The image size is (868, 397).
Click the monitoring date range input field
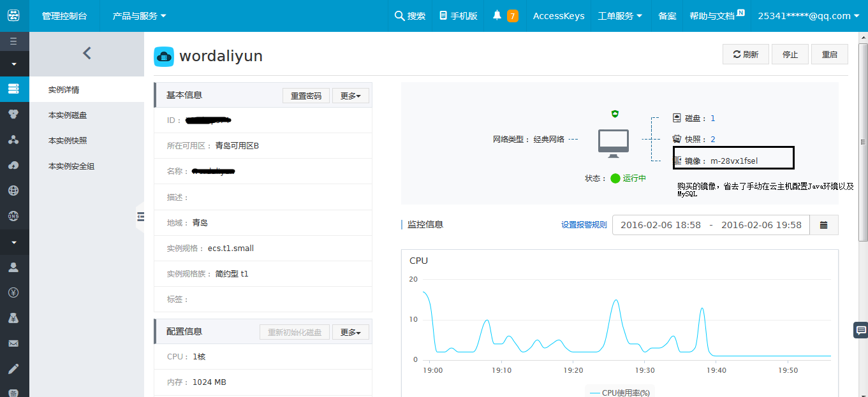tap(711, 225)
